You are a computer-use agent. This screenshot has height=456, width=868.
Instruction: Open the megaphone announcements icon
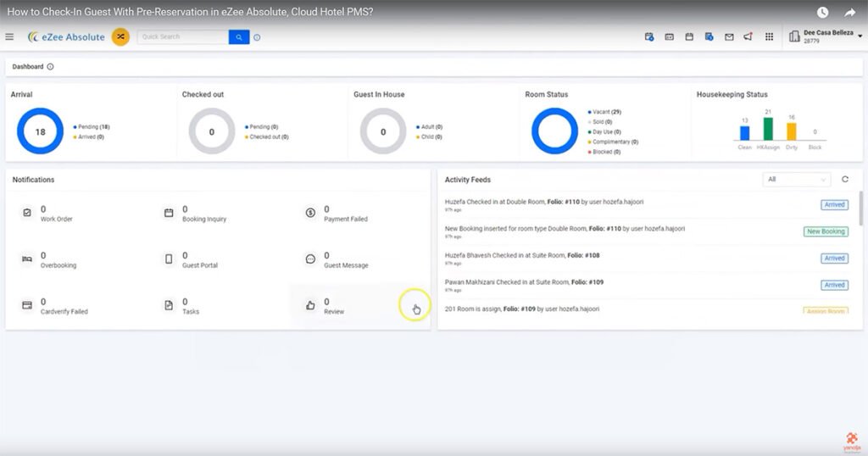[748, 36]
